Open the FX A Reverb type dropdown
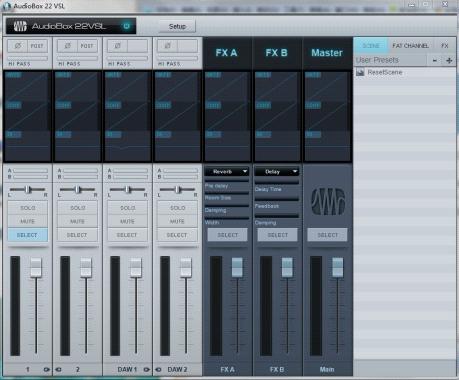This screenshot has width=459, height=380. pyautogui.click(x=227, y=171)
